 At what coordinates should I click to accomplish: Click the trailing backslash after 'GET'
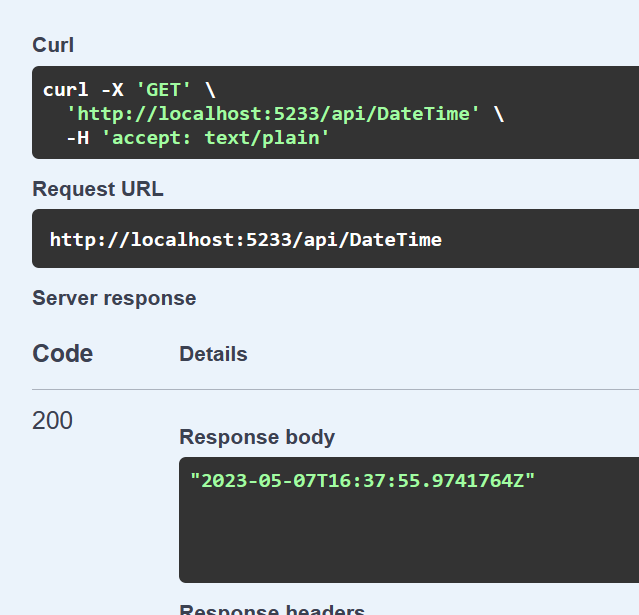[210, 90]
